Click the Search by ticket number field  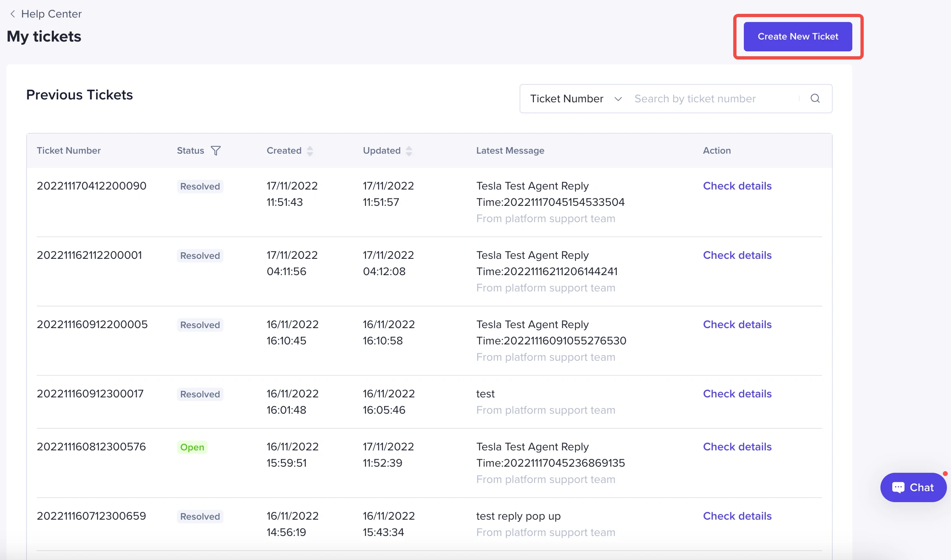(714, 99)
